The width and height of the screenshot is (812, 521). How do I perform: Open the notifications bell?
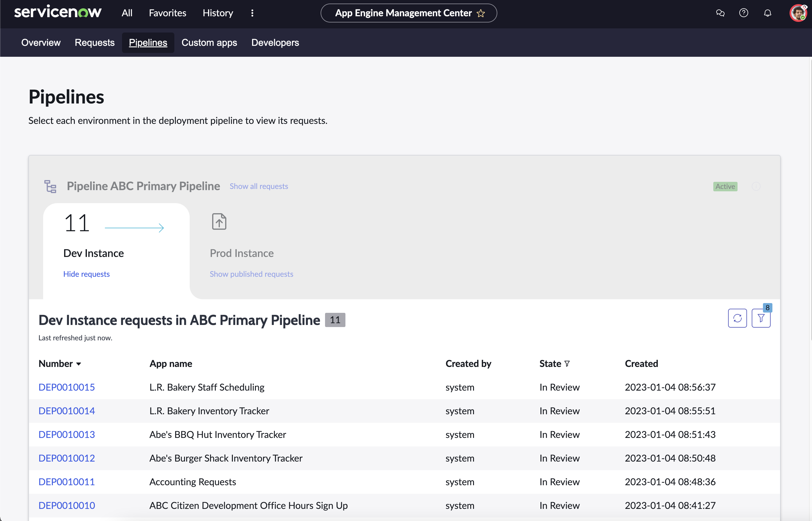[768, 13]
